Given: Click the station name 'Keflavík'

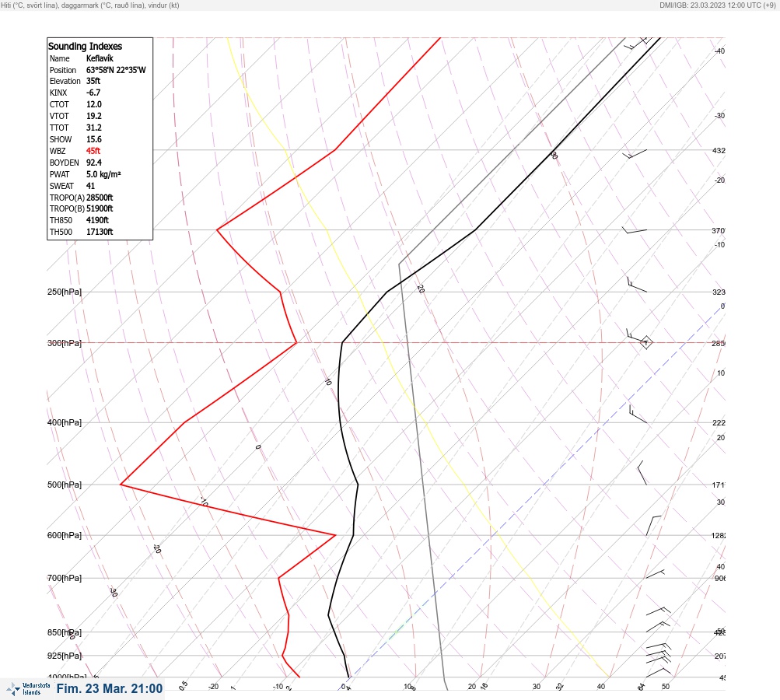Looking at the screenshot, I should coord(100,58).
